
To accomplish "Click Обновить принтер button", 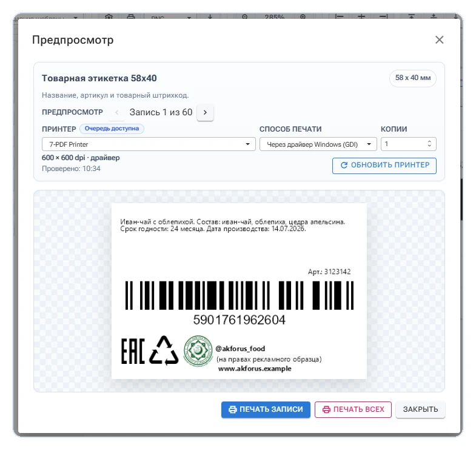I will tap(384, 166).
